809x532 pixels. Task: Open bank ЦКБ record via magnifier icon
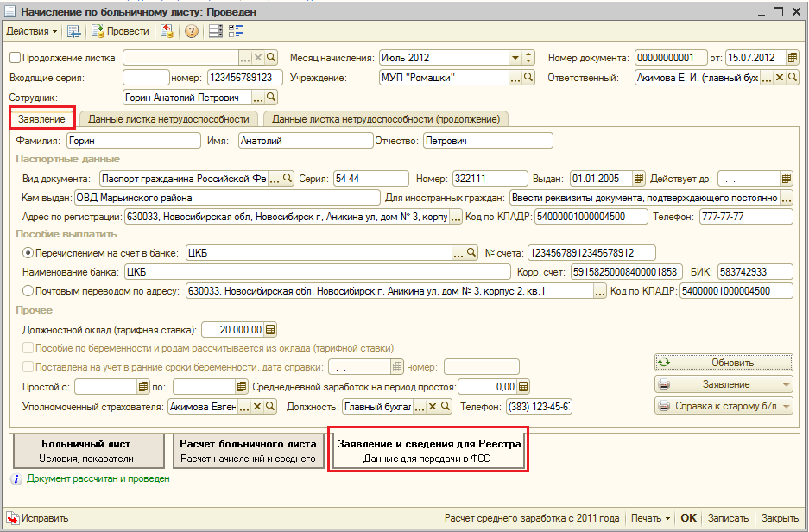pyautogui.click(x=471, y=253)
